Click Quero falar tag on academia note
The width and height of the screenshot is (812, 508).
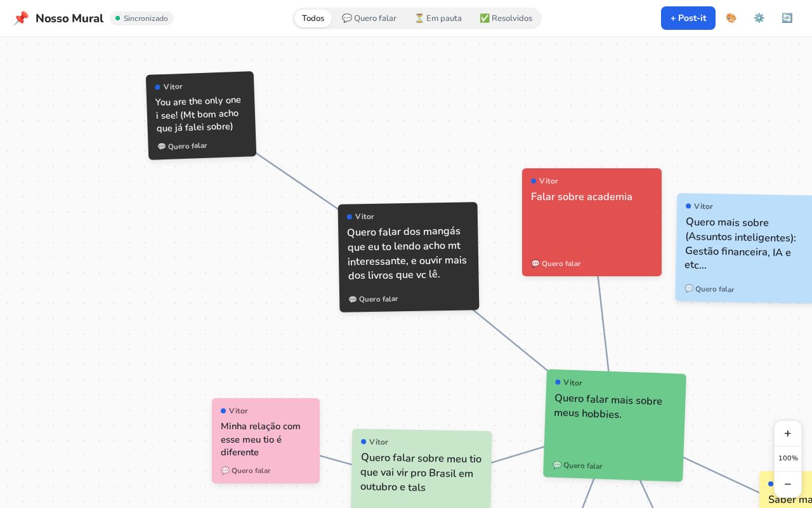click(x=556, y=264)
